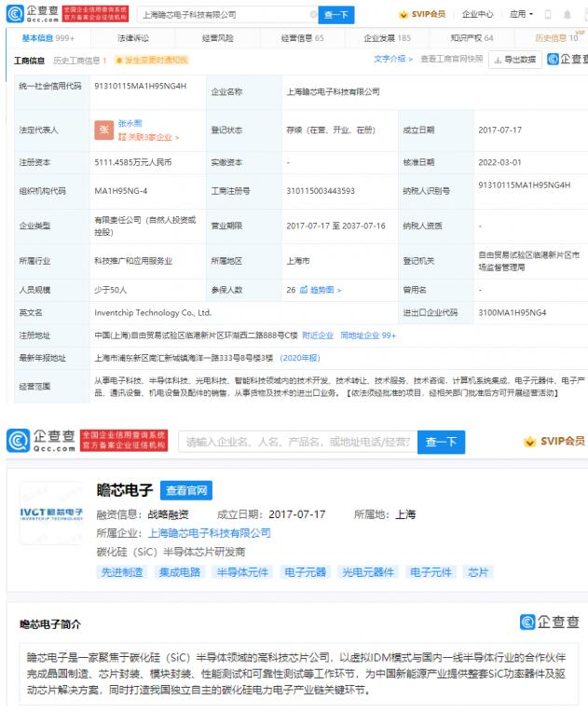Select the 电子元件 tag

coord(431,572)
